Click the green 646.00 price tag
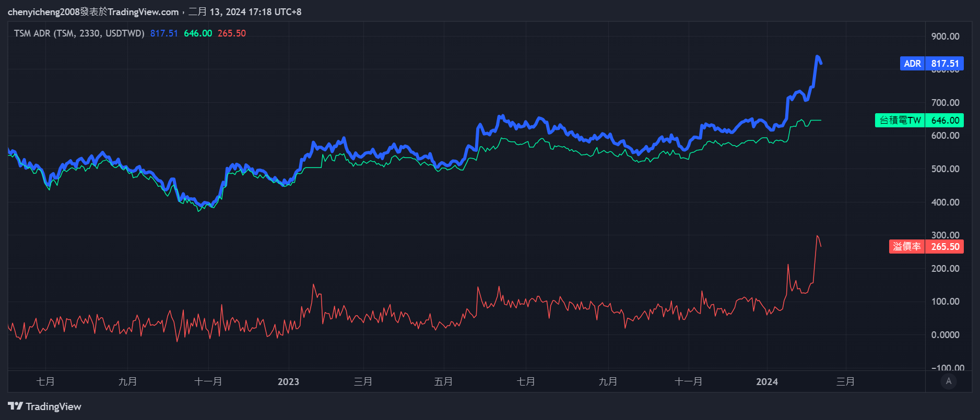Image resolution: width=980 pixels, height=420 pixels. tap(944, 121)
